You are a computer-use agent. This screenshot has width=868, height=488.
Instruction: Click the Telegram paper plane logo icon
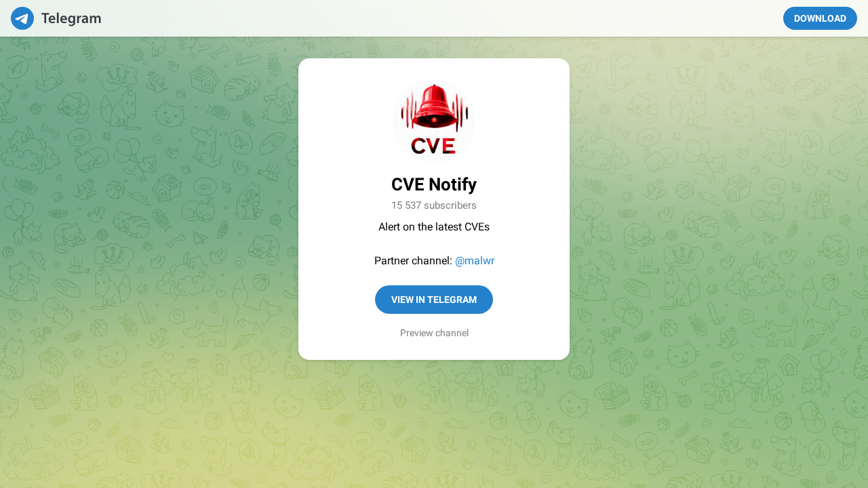[x=22, y=18]
